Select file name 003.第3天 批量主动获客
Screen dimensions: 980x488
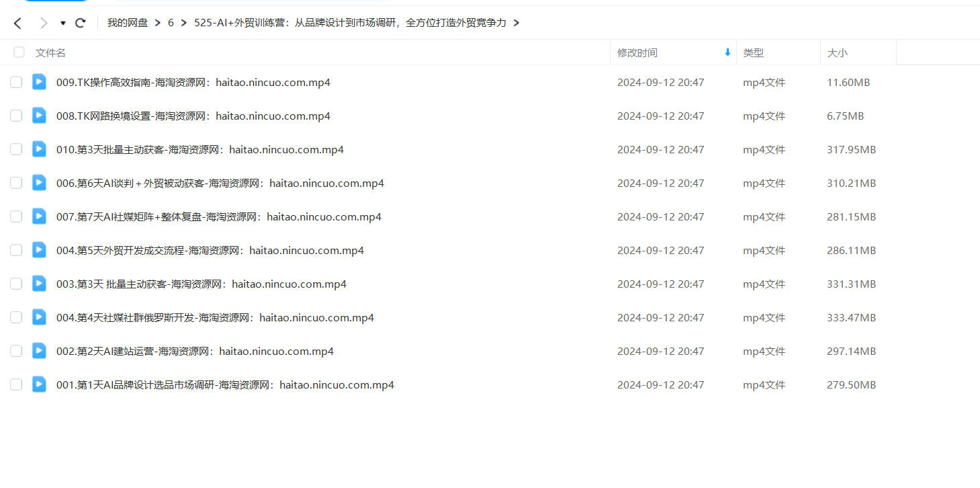coord(202,284)
